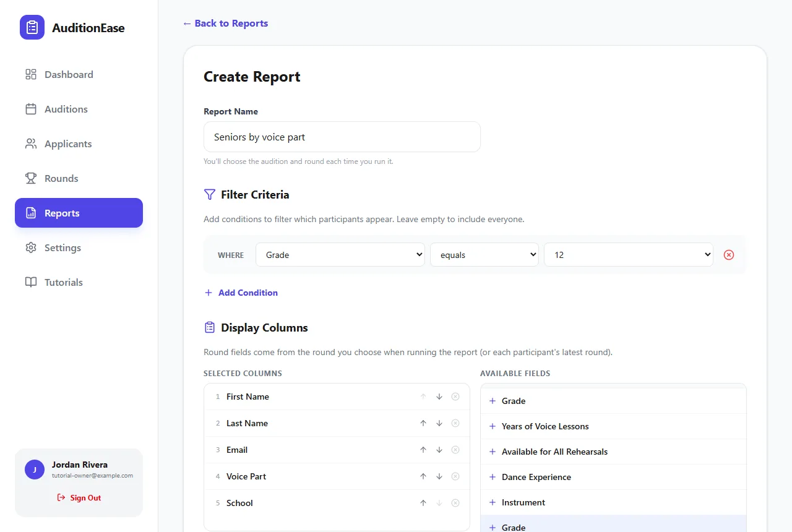Screen dimensions: 792x532
Task: Click the Rounds trophy icon in sidebar
Action: pos(31,178)
